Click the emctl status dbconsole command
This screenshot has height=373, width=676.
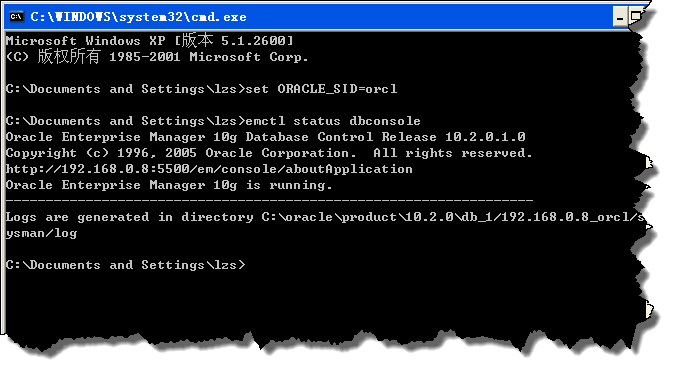pyautogui.click(x=333, y=121)
